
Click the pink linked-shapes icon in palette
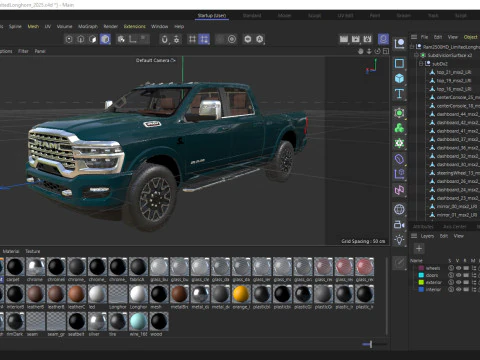tap(399, 190)
